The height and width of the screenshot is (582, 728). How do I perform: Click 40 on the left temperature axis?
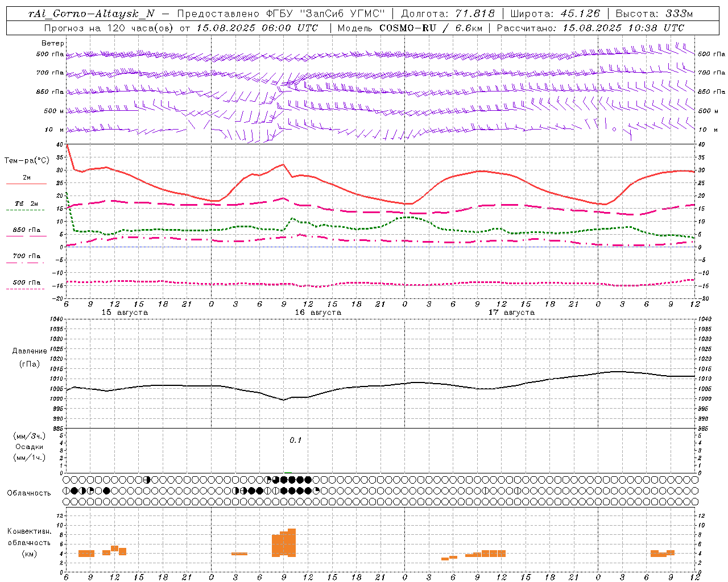(x=60, y=145)
